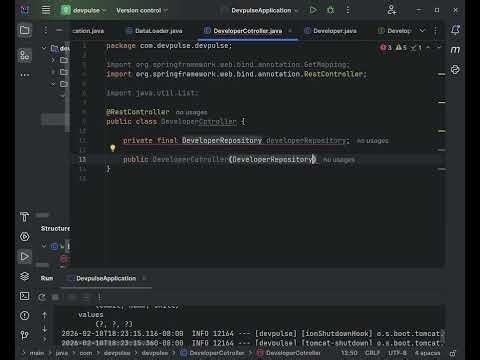Show hidden editor tabs chevron
Image resolution: width=480 pixels, height=360 pixels.
pyautogui.click(x=422, y=31)
